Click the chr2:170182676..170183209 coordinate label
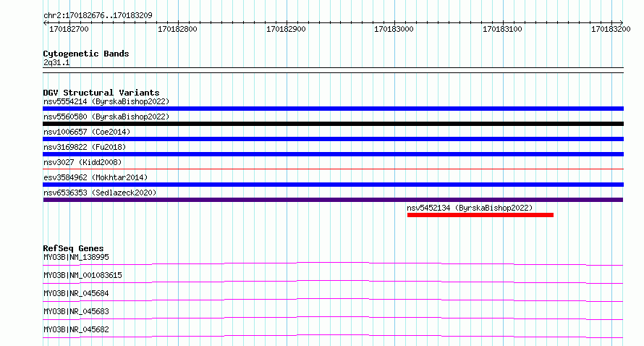644x346 pixels. (98, 15)
